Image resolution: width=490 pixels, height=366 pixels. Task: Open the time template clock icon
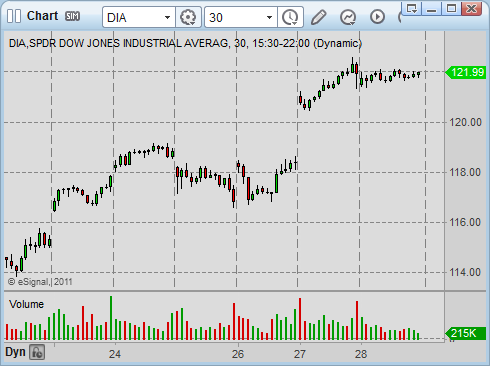point(290,17)
